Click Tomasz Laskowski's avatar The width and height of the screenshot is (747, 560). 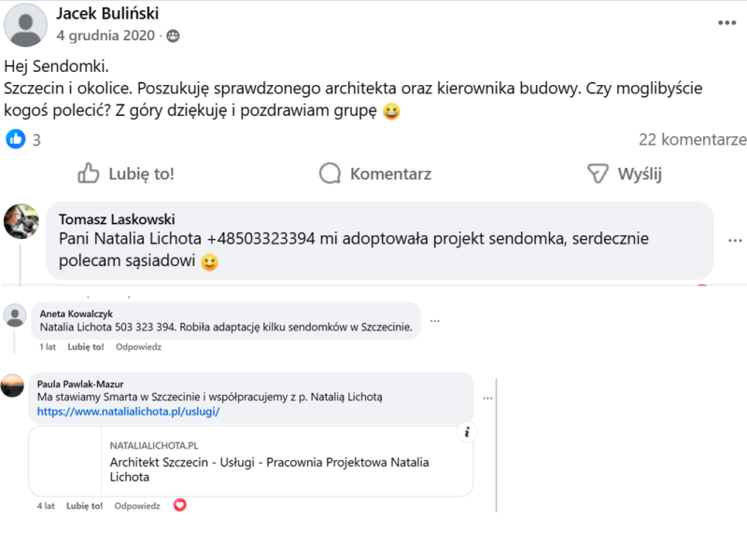(x=21, y=223)
